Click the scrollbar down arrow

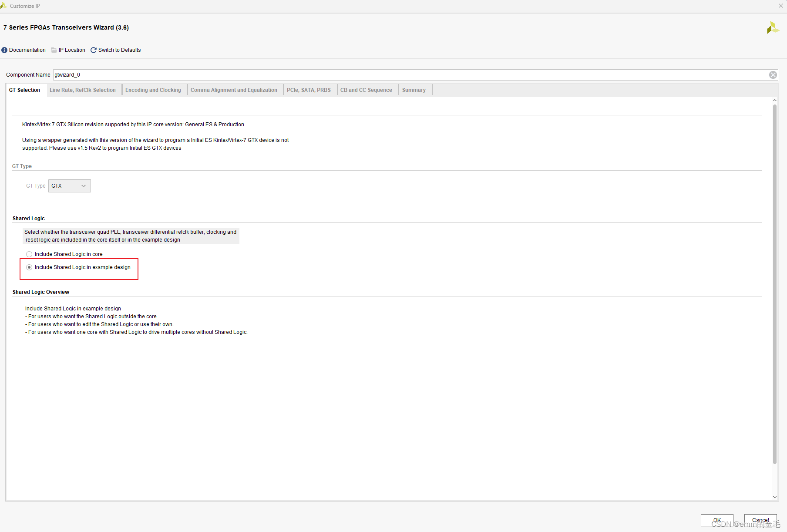[x=775, y=497]
